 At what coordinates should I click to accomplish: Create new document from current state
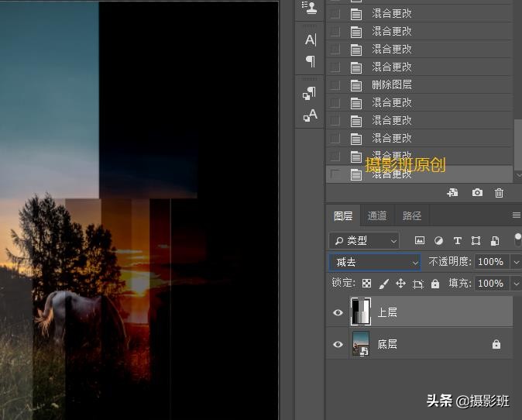click(x=453, y=192)
